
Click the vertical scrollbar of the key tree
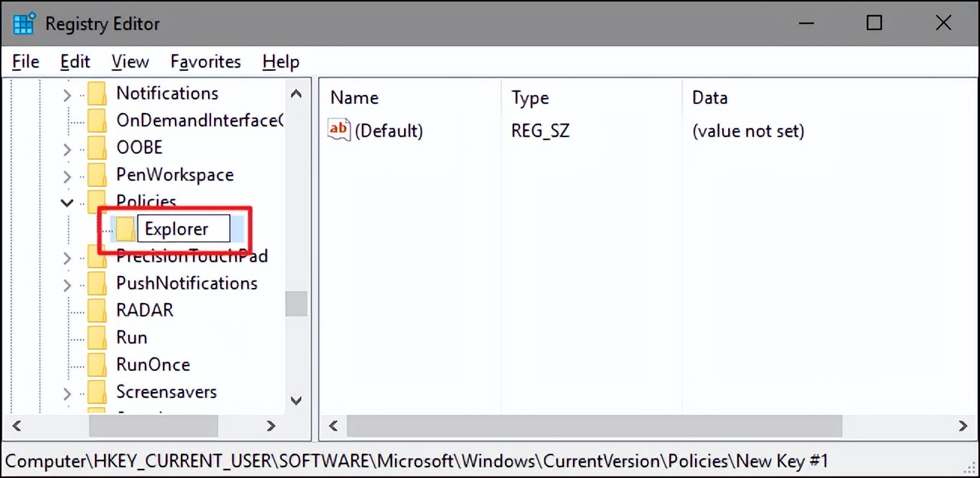coord(296,305)
